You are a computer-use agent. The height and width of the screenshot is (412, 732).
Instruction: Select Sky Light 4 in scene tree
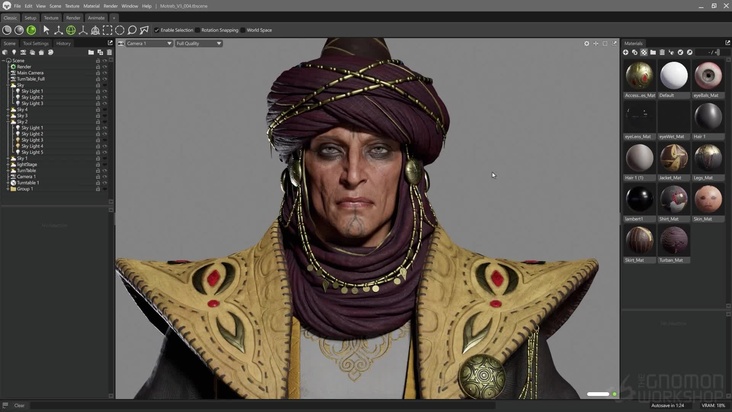(32, 146)
